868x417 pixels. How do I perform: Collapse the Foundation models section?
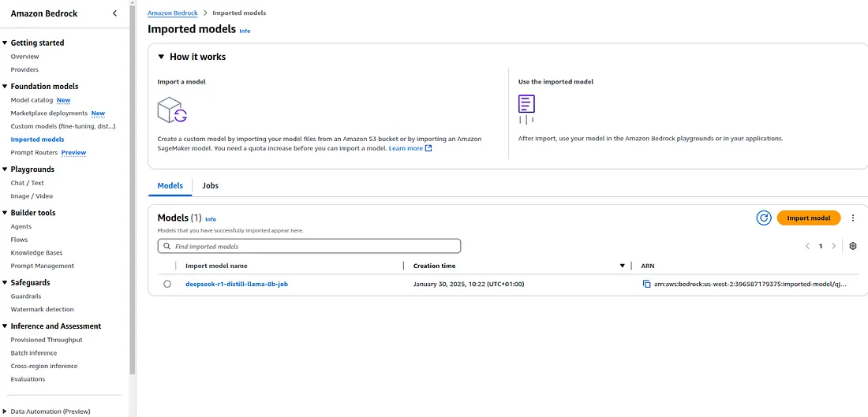coord(5,86)
